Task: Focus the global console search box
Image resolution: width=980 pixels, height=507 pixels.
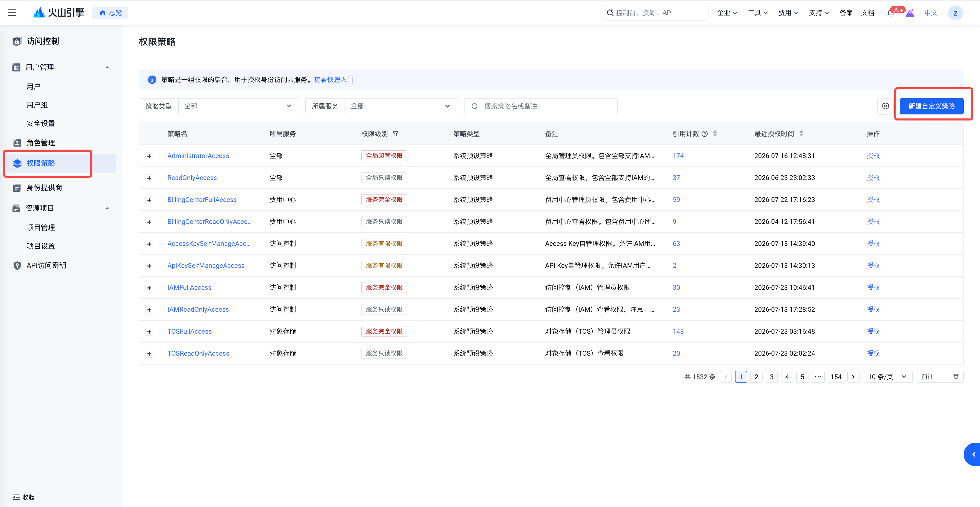Action: point(655,13)
